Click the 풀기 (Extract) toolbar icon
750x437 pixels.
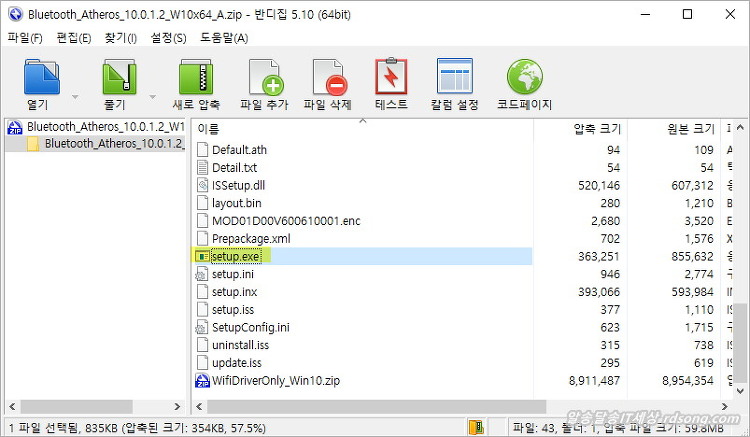point(120,78)
